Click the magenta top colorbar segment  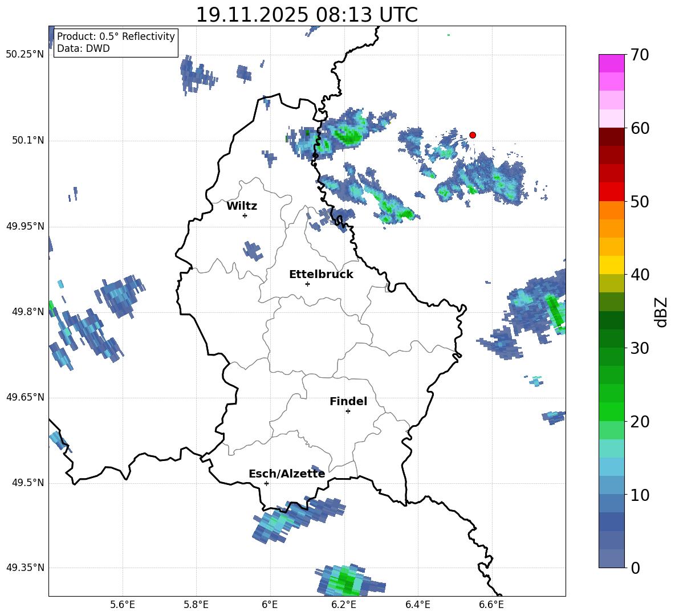click(611, 63)
